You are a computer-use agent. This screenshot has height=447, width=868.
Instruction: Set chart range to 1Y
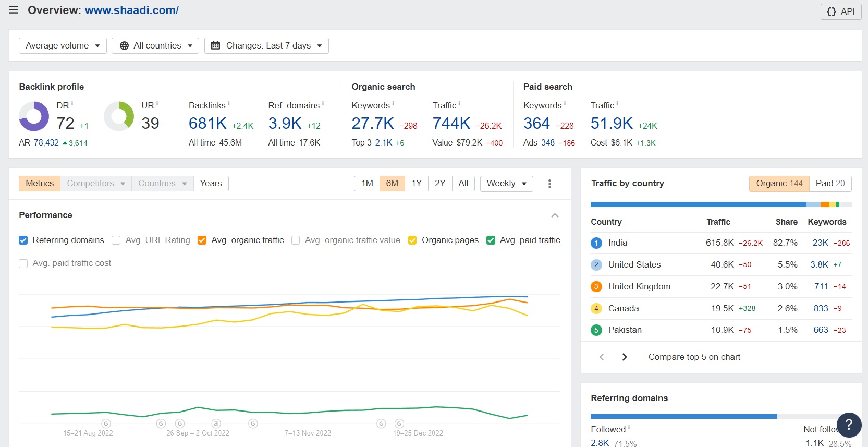(x=416, y=183)
